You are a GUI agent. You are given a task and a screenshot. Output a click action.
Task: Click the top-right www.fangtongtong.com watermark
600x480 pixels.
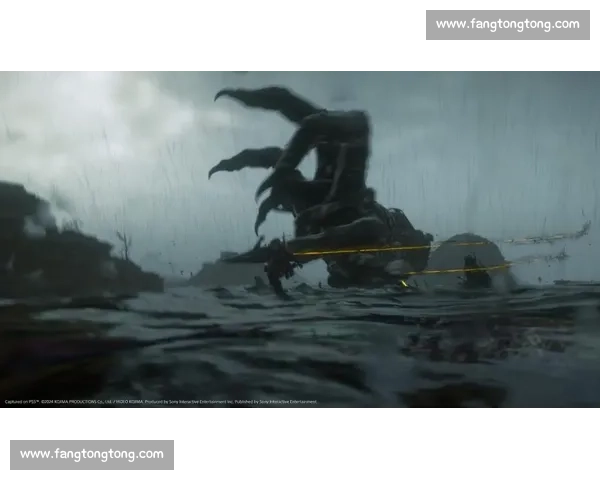507,24
